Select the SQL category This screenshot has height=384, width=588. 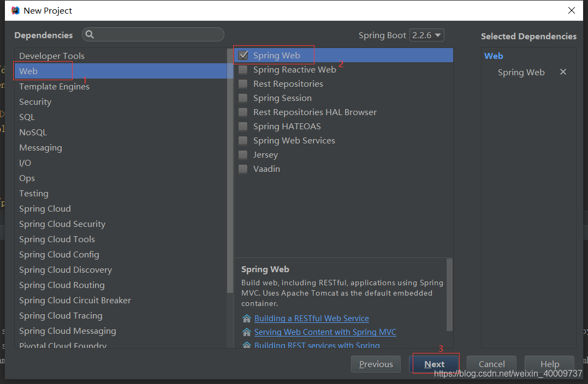(121, 117)
